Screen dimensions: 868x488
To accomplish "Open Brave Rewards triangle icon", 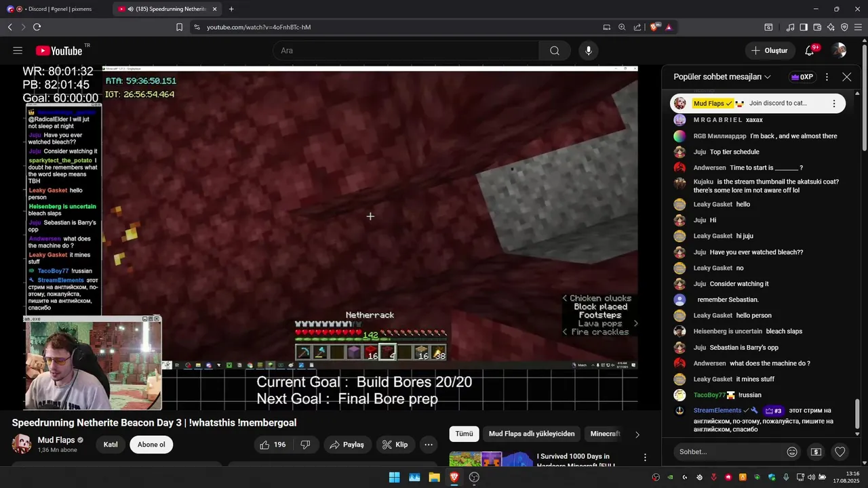I will (669, 27).
